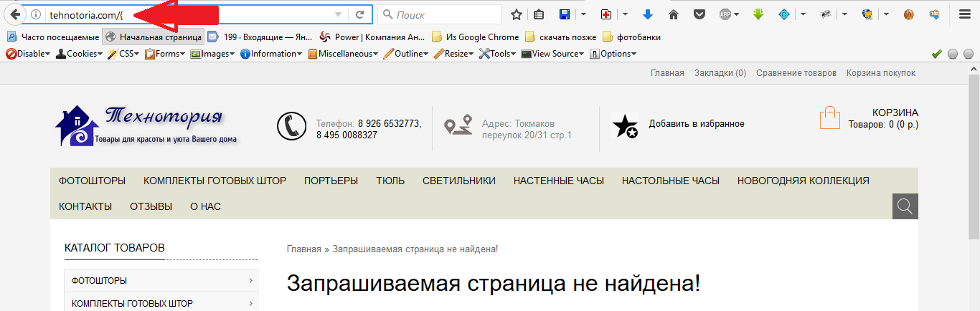Click the blue floppy disk save icon

click(x=565, y=14)
